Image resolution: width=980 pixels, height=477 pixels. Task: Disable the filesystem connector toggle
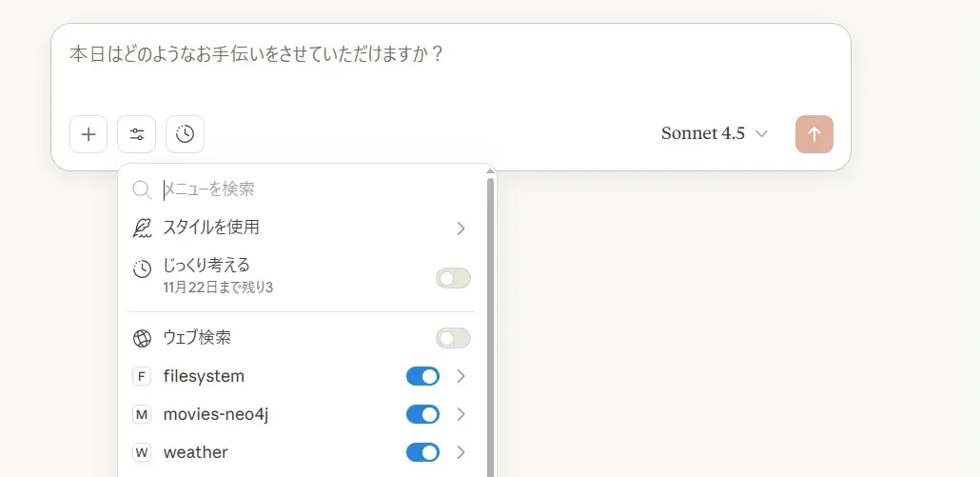pyautogui.click(x=422, y=376)
